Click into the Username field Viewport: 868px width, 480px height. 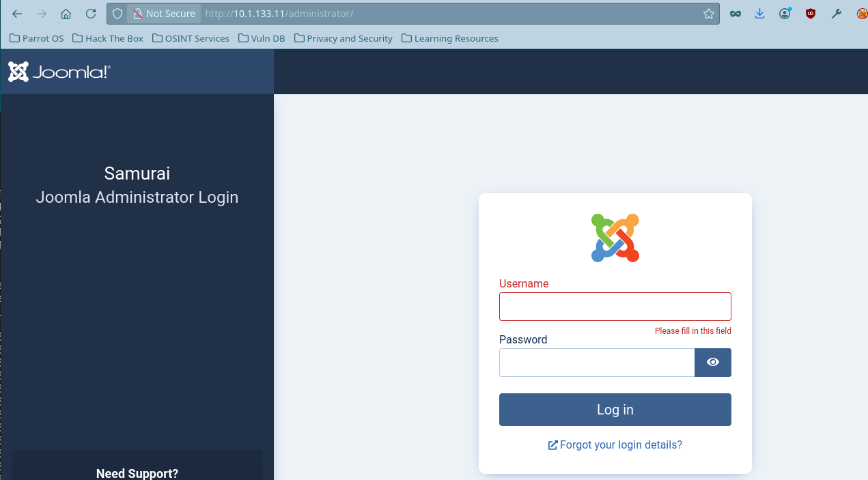(615, 307)
